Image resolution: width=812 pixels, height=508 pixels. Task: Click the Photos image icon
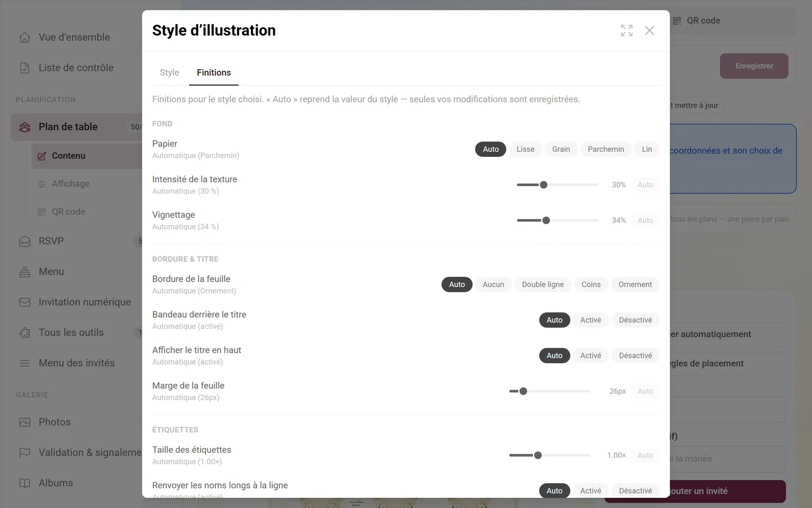[25, 422]
